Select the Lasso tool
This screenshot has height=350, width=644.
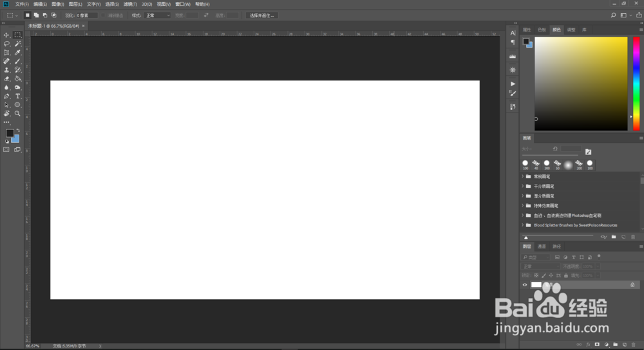coord(6,44)
